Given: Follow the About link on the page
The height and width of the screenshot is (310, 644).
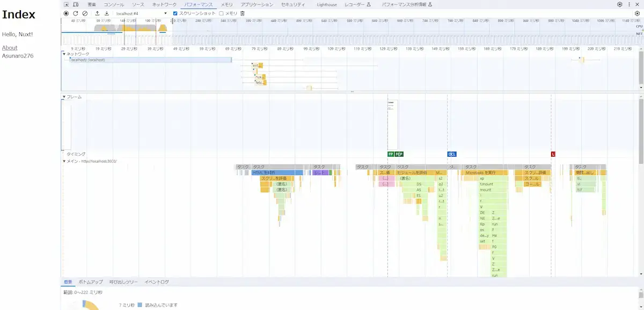Looking at the screenshot, I should coord(10,48).
